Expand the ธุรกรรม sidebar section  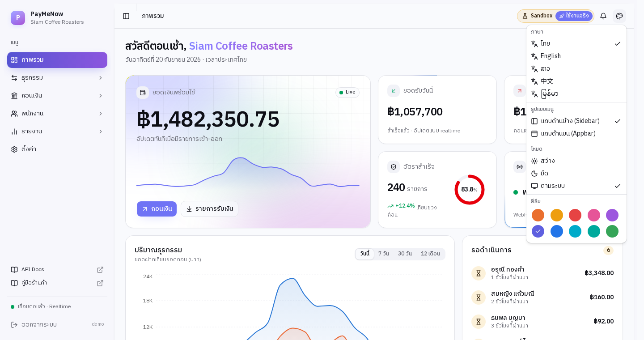coord(57,78)
